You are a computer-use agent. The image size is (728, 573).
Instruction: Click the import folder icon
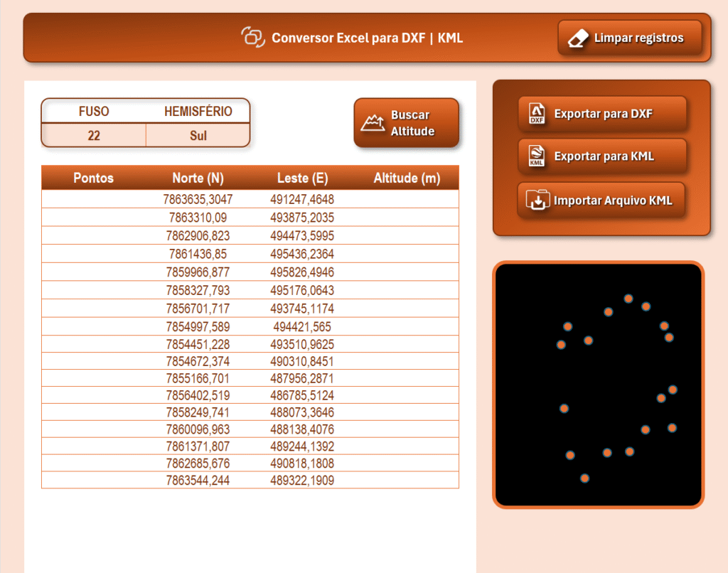(535, 200)
